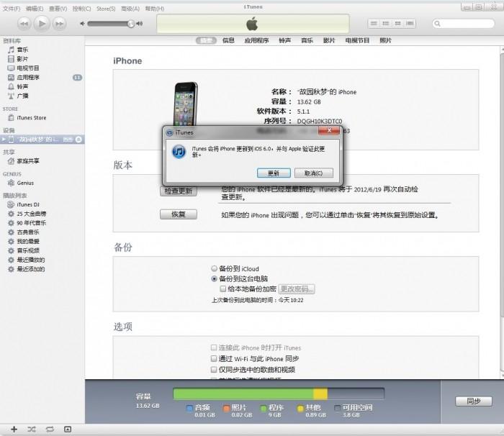Toggle repeat in the bottom bar
The height and width of the screenshot is (436, 504).
pos(49,429)
